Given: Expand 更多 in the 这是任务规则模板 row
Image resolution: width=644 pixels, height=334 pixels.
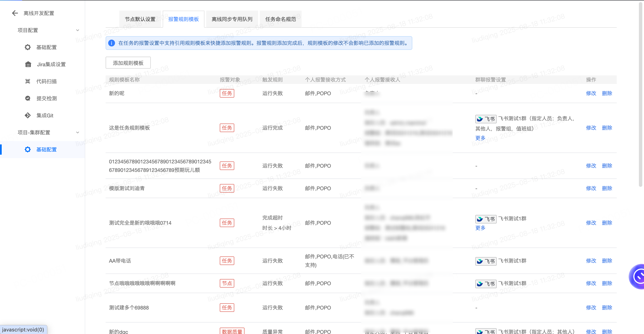Looking at the screenshot, I should (x=480, y=138).
